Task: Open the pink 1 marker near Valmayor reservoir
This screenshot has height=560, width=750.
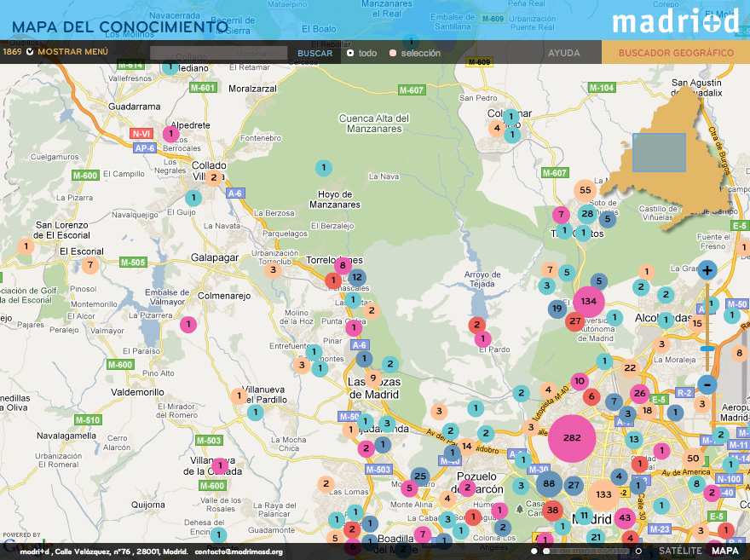Action: 188,325
